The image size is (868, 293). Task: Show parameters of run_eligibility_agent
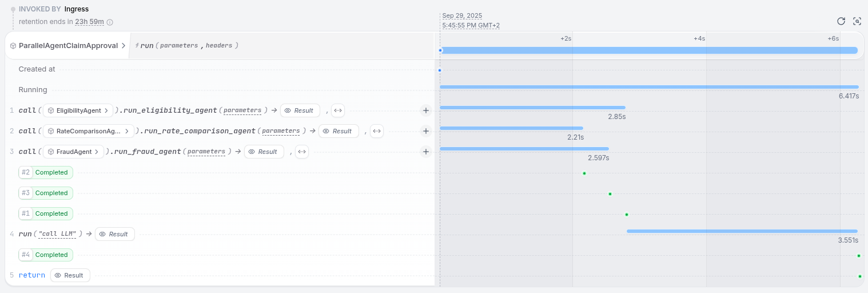tap(242, 110)
